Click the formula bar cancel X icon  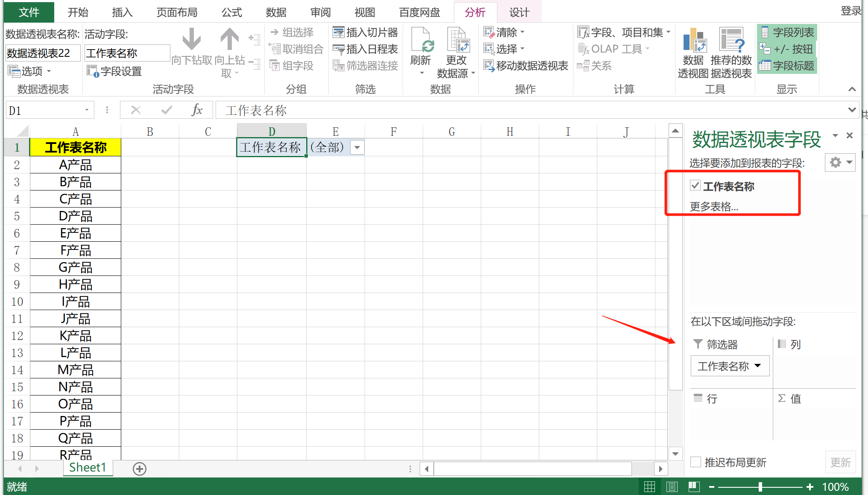pos(136,110)
